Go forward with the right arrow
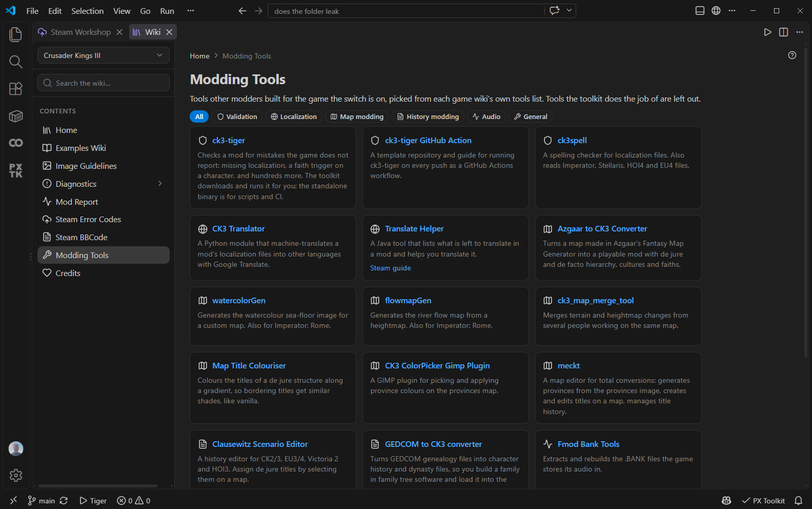This screenshot has height=509, width=812. pyautogui.click(x=258, y=11)
